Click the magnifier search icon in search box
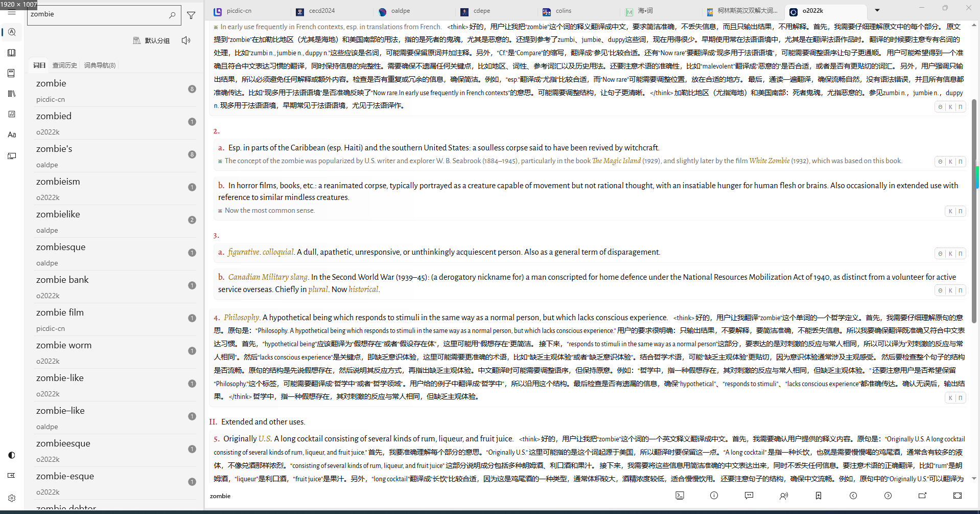The image size is (980, 514). (x=172, y=15)
